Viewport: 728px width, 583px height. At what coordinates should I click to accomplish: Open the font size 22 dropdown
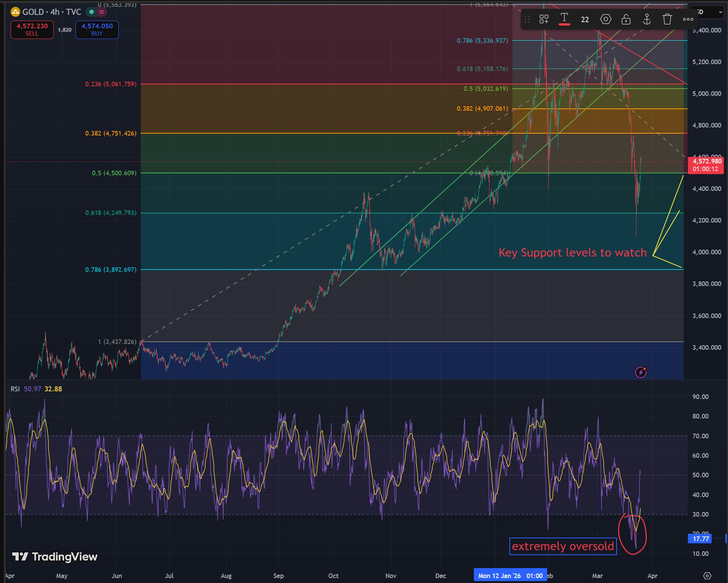585,19
